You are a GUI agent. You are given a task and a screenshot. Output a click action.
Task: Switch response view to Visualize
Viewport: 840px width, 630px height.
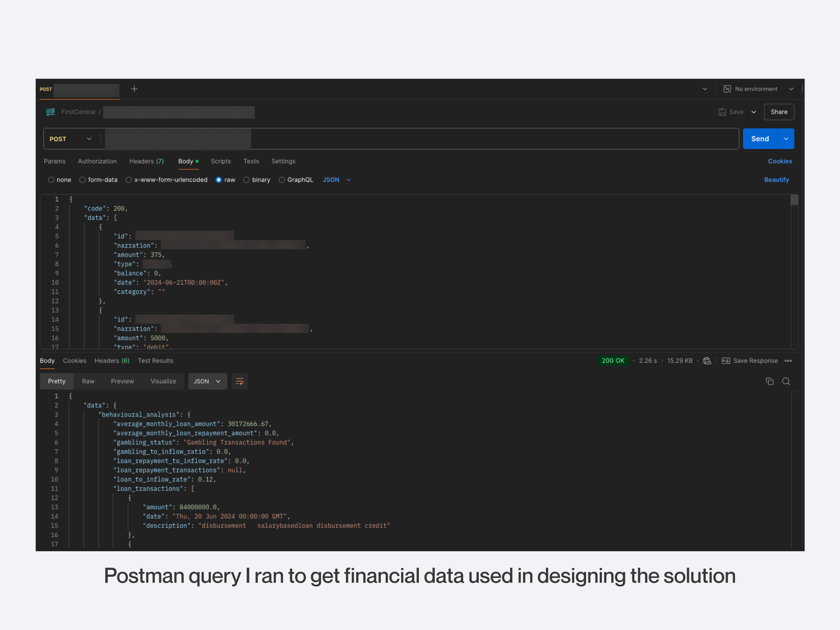[163, 381]
